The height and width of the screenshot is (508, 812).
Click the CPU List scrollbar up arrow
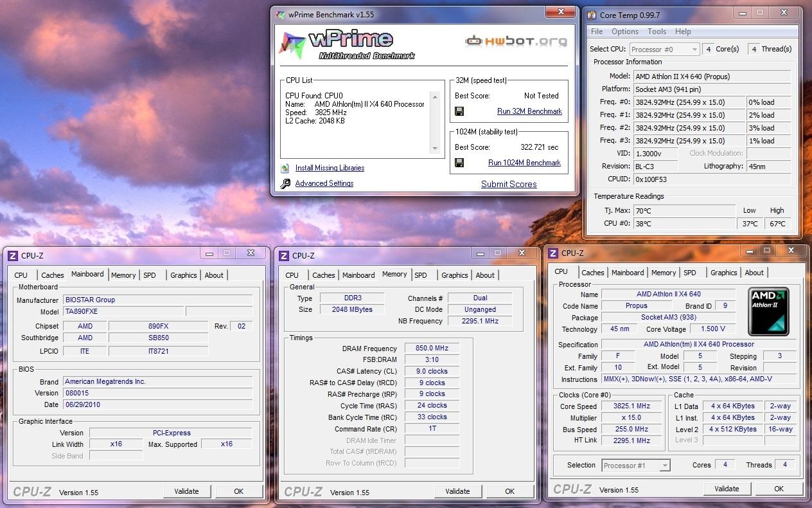pos(435,96)
